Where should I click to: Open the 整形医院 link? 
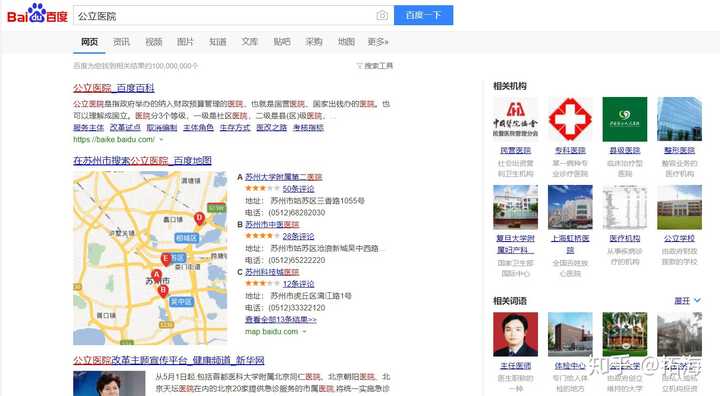[680, 150]
